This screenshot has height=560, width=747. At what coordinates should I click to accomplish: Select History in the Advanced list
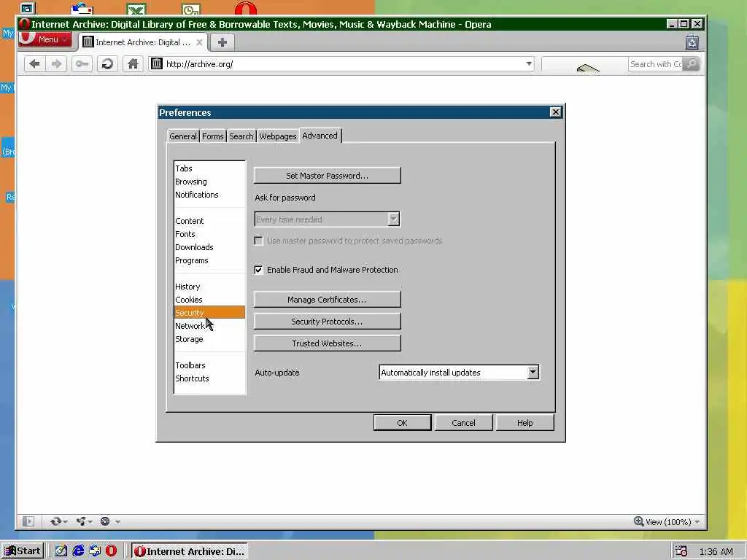coord(209,287)
